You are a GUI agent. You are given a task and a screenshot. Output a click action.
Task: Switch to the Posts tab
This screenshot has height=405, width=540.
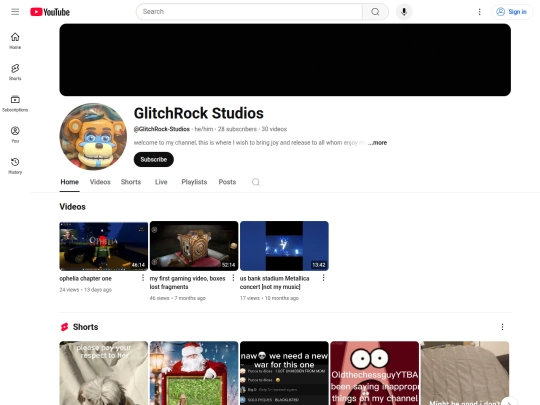pyautogui.click(x=227, y=182)
